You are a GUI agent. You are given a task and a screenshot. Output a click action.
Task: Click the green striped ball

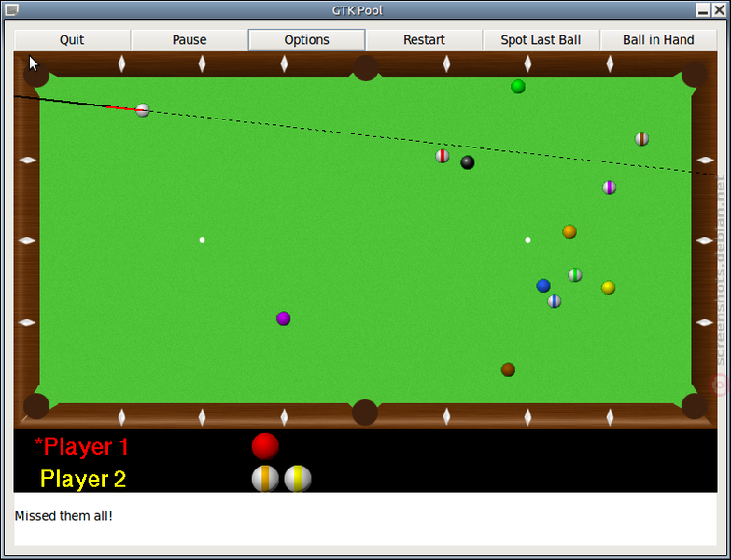pyautogui.click(x=575, y=275)
